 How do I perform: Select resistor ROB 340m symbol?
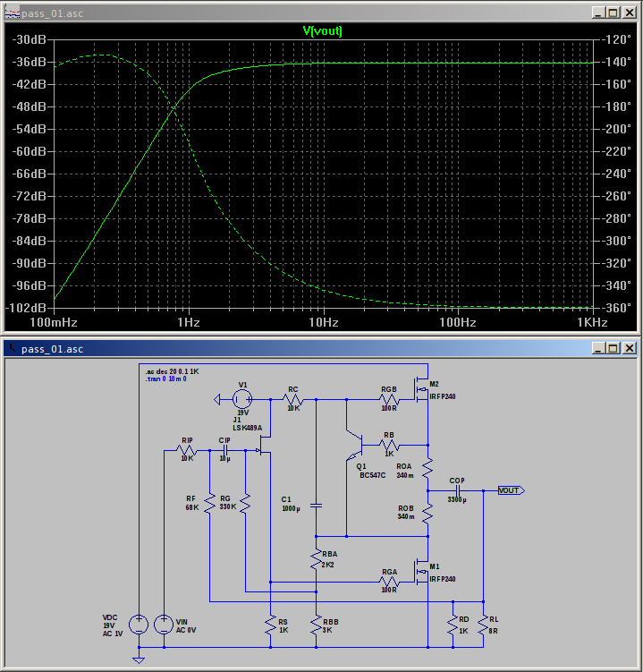[427, 514]
